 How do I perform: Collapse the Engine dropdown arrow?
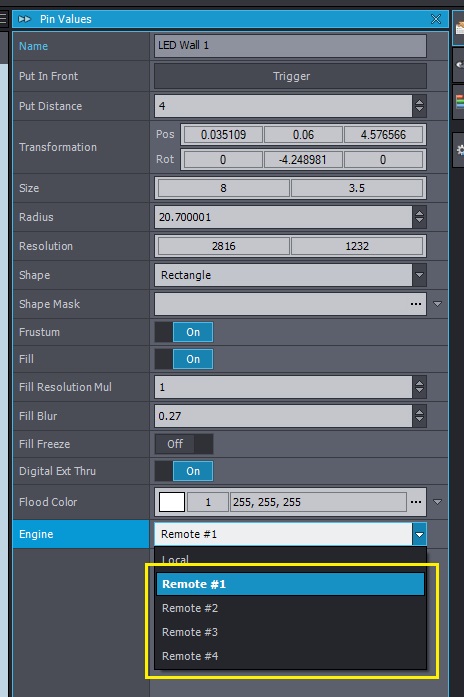[419, 534]
